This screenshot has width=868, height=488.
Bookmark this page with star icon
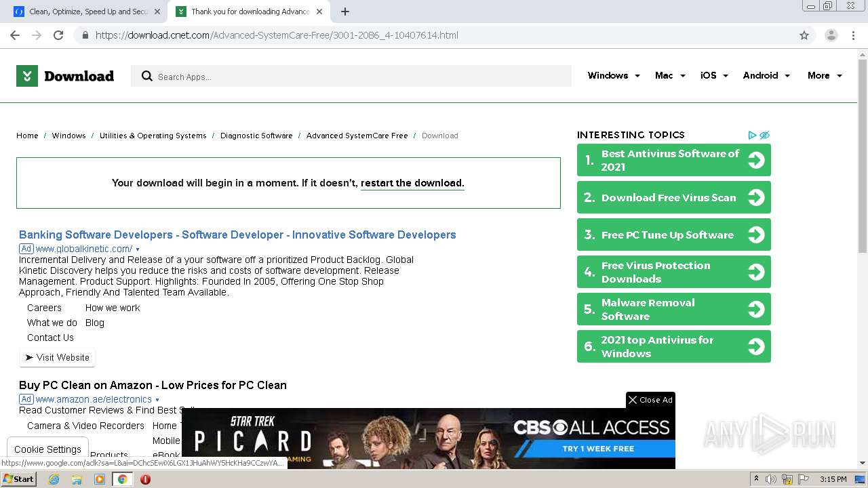pos(804,35)
